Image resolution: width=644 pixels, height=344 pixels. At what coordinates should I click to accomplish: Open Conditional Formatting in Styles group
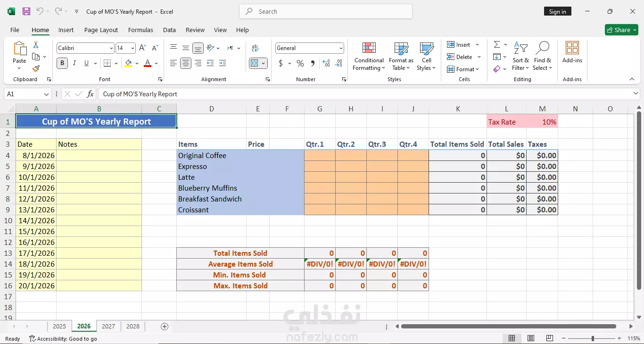click(x=369, y=56)
